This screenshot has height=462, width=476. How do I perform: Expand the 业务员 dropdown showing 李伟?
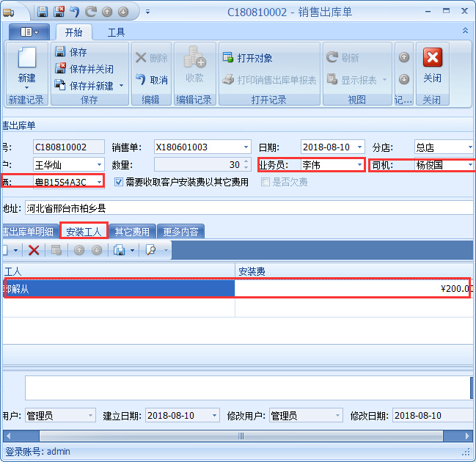point(359,165)
